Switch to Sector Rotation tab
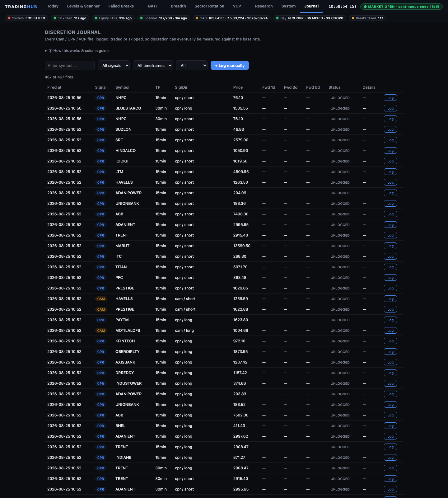The height and width of the screenshot is (498, 448). tap(209, 6)
